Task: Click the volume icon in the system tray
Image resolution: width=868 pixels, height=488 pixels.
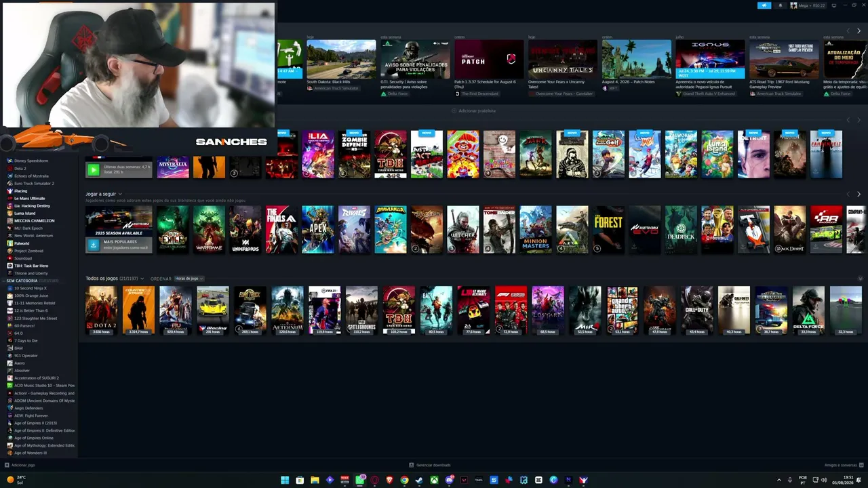Action: point(824,480)
